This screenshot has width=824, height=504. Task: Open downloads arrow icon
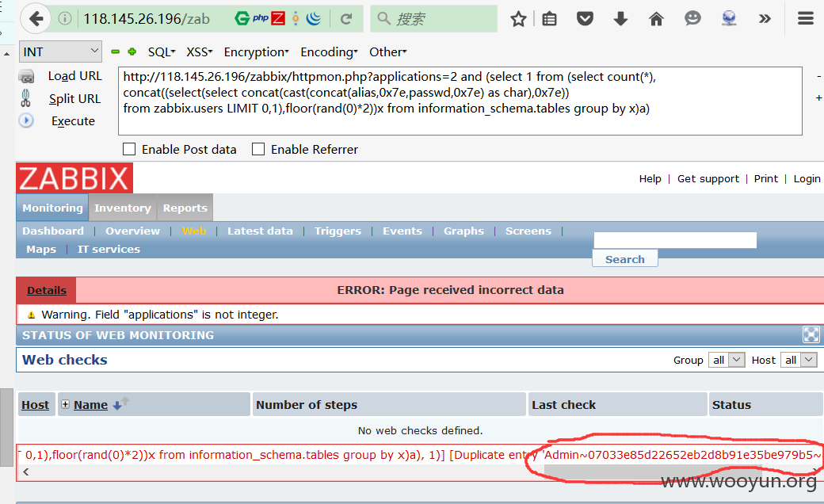[620, 19]
